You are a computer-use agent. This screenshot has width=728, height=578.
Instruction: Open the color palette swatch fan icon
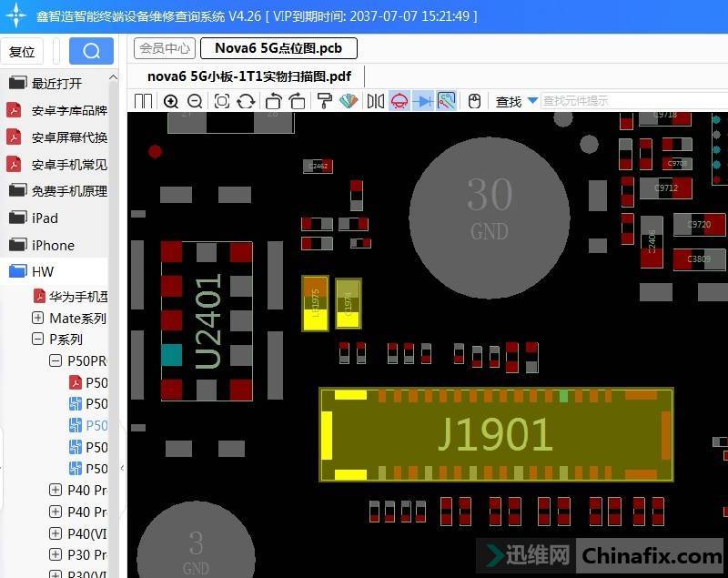pos(347,101)
